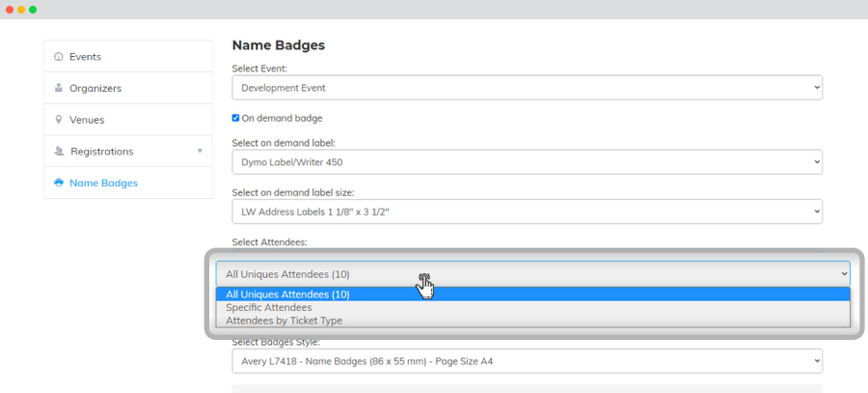Click the Name Badges printer icon

tap(59, 182)
